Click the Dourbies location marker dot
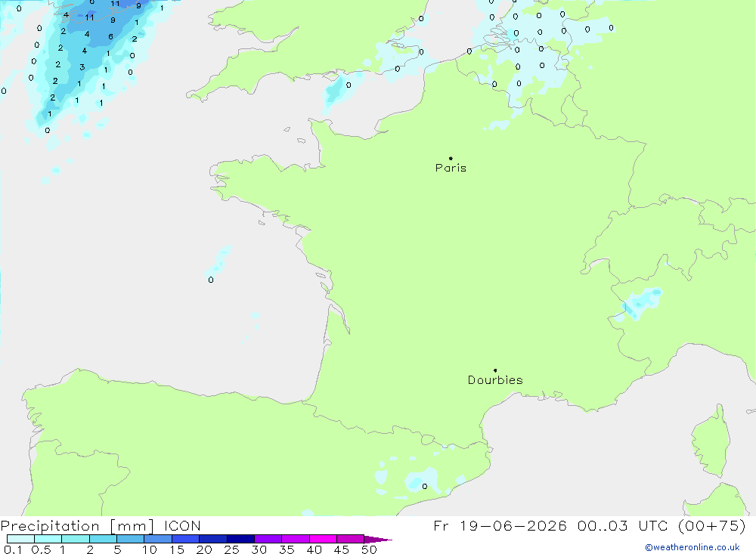The width and height of the screenshot is (756, 554). [495, 370]
